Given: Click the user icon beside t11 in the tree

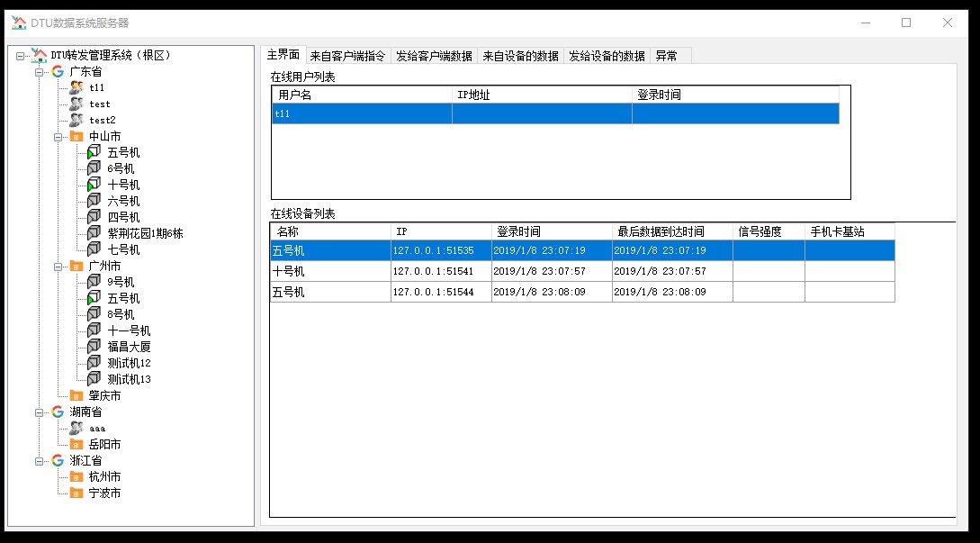Looking at the screenshot, I should pyautogui.click(x=76, y=87).
